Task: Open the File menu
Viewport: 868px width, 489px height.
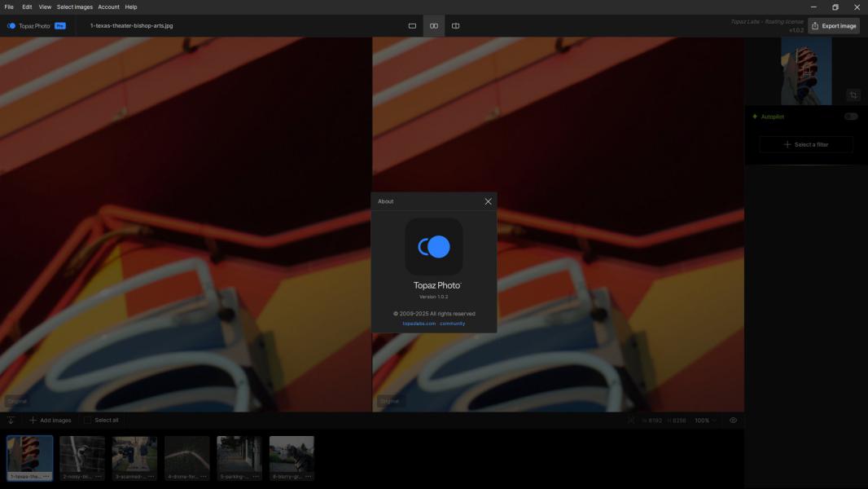Action: pos(9,7)
